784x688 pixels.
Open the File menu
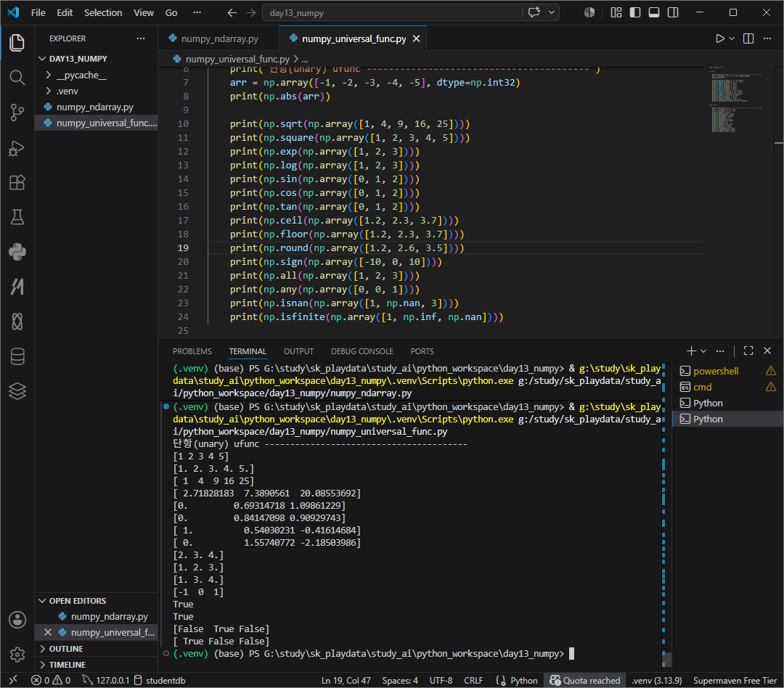38,13
